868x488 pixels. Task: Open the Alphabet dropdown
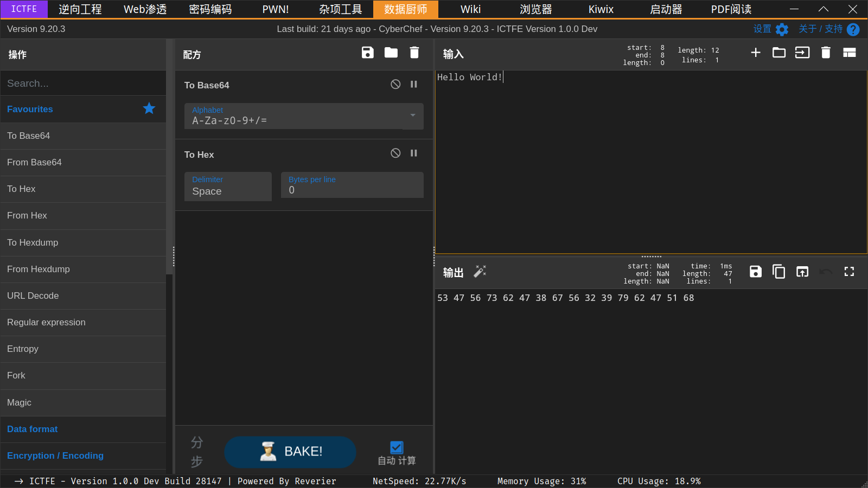[304, 116]
